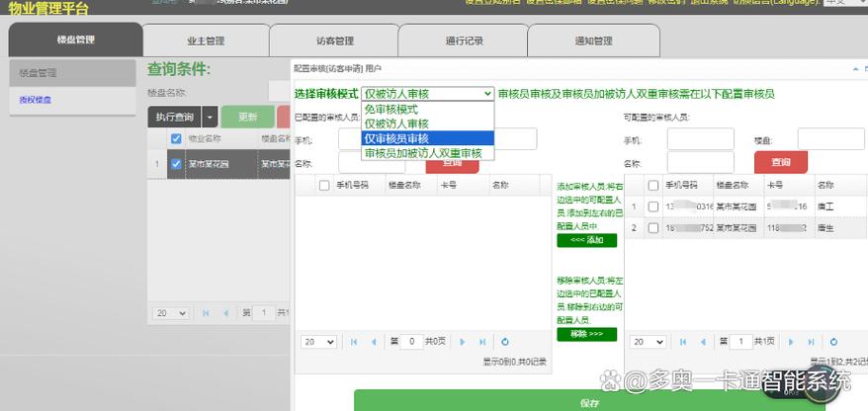Switch to the 业主管理 tab

[206, 41]
